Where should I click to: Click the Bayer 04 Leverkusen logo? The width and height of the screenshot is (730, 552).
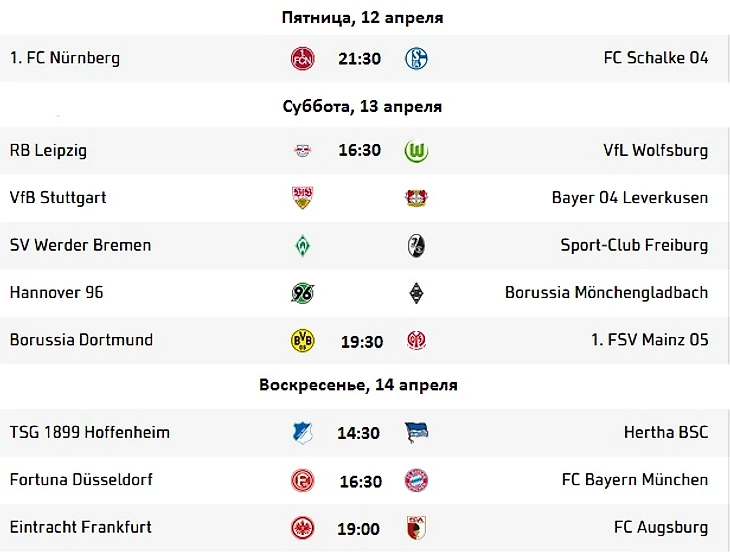tap(416, 198)
